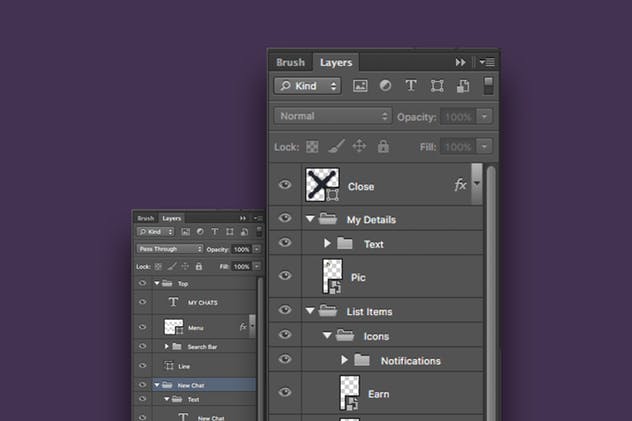Toggle layer filtering switch in large panel

pyautogui.click(x=489, y=86)
